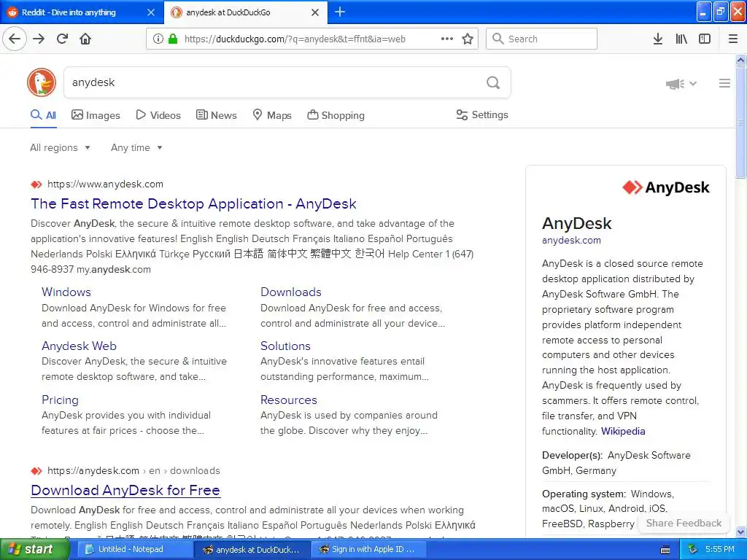This screenshot has width=747, height=560.
Task: Switch to Shopping results
Action: (336, 115)
